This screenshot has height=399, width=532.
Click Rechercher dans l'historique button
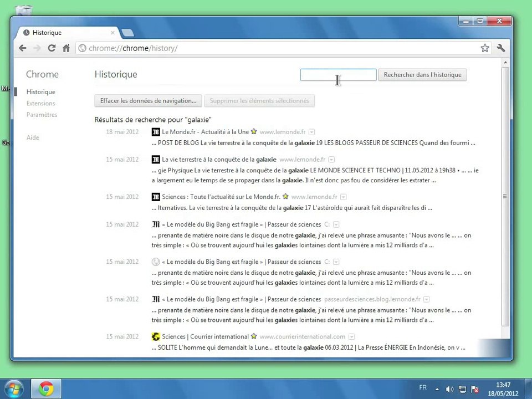pyautogui.click(x=422, y=75)
